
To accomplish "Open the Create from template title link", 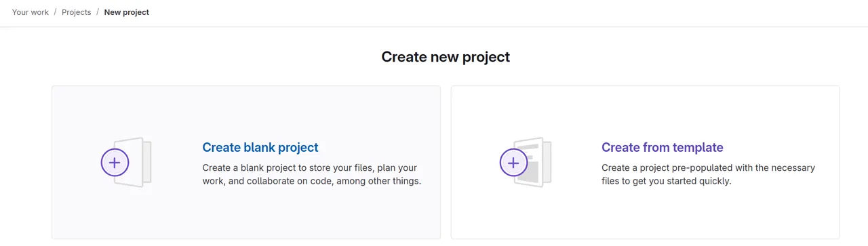I will [663, 147].
